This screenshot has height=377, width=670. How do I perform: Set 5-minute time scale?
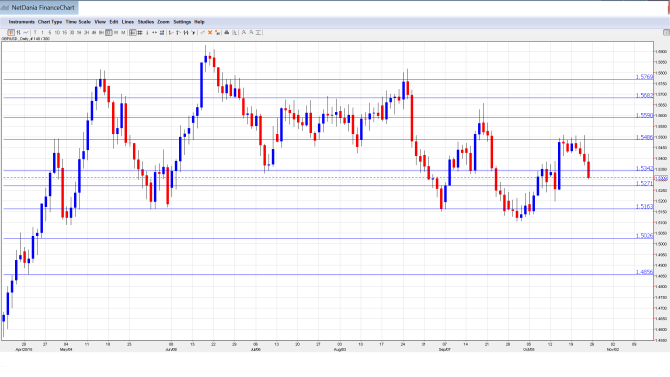(x=50, y=32)
